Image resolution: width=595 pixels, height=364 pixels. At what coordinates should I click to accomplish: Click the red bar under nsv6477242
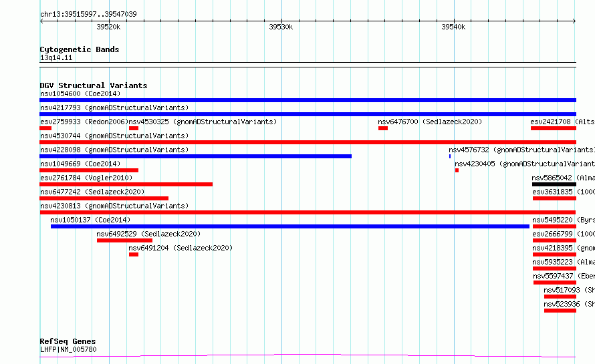104,198
